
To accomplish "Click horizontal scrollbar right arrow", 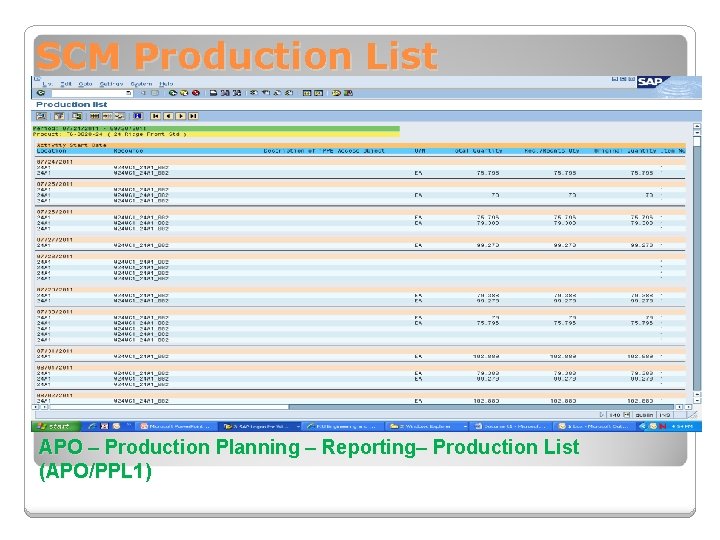I will pos(688,407).
